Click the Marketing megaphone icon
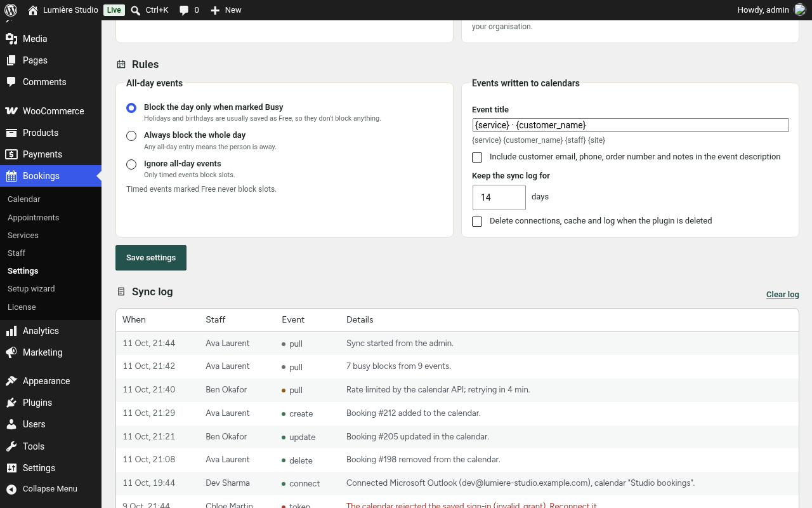 click(x=11, y=352)
